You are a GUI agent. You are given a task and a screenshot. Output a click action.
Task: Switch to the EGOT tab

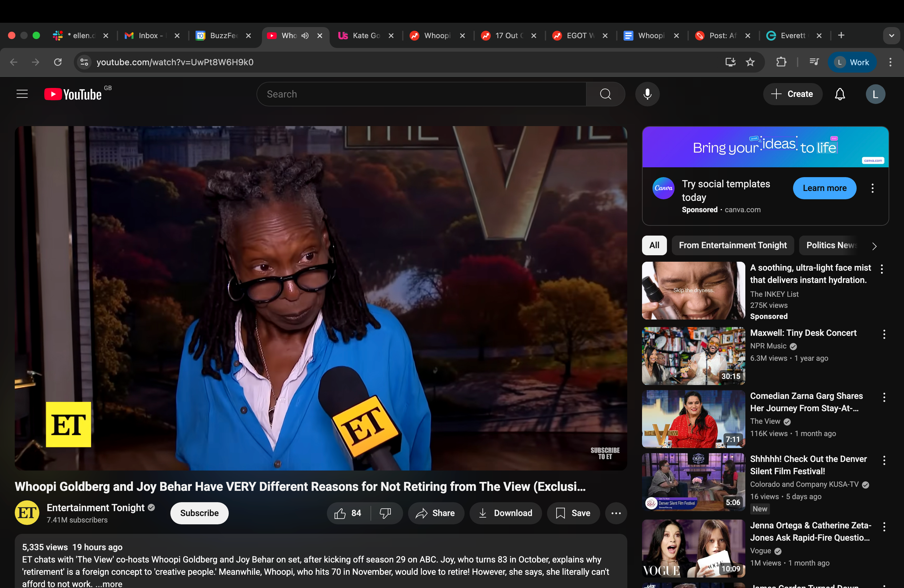coord(581,35)
